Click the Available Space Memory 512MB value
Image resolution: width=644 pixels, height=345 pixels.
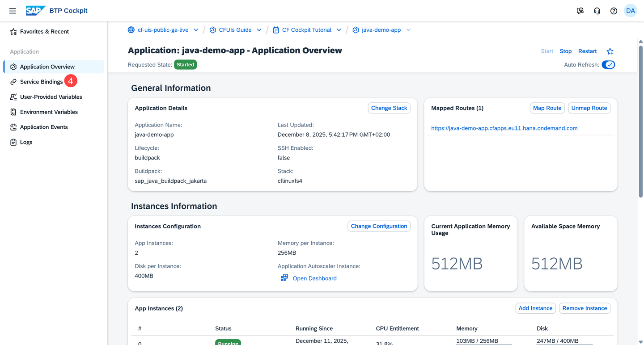click(557, 264)
